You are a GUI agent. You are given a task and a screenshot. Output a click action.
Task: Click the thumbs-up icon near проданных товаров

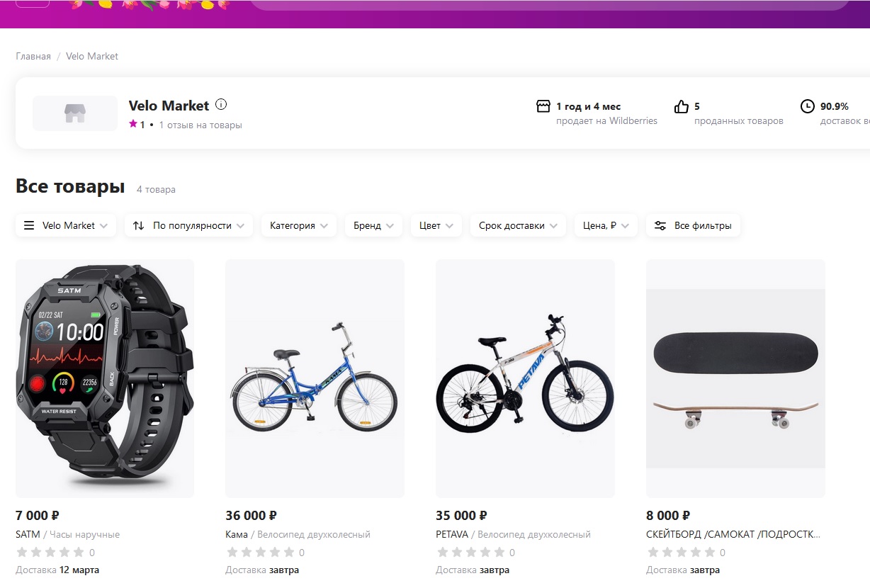click(x=682, y=106)
